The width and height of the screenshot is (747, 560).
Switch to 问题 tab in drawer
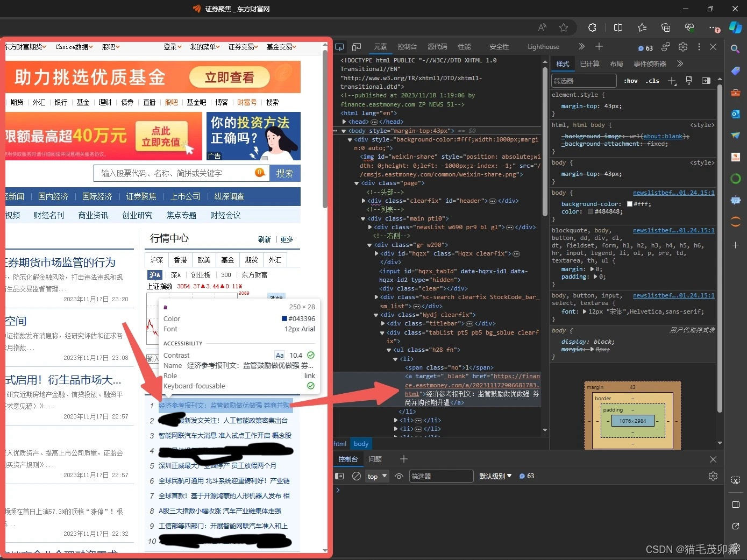375,459
